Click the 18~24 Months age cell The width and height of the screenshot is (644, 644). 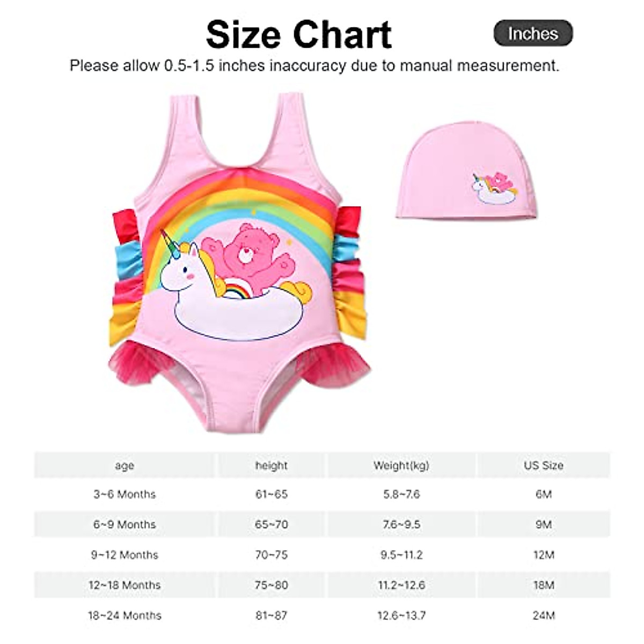[125, 616]
